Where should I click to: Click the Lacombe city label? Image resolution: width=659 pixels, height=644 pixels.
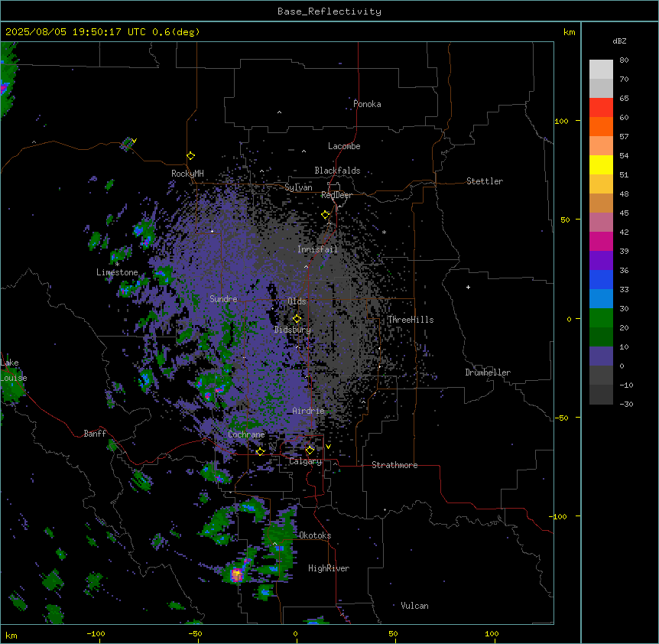(344, 146)
